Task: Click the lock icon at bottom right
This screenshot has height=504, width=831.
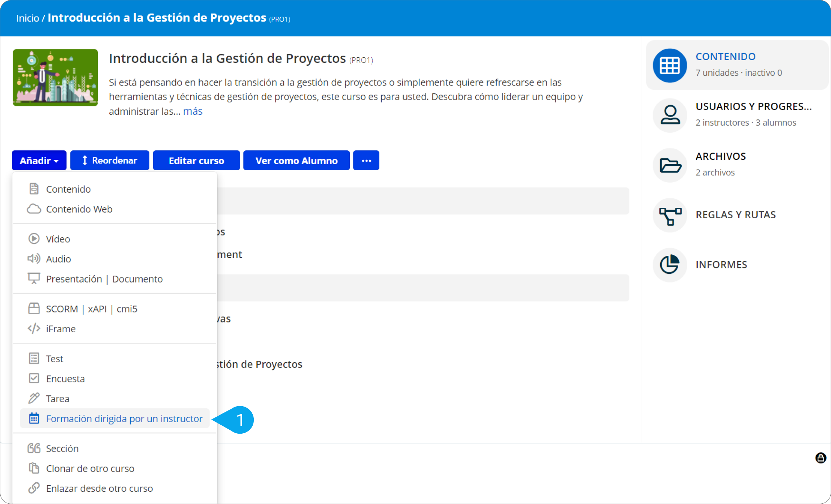Action: click(821, 458)
